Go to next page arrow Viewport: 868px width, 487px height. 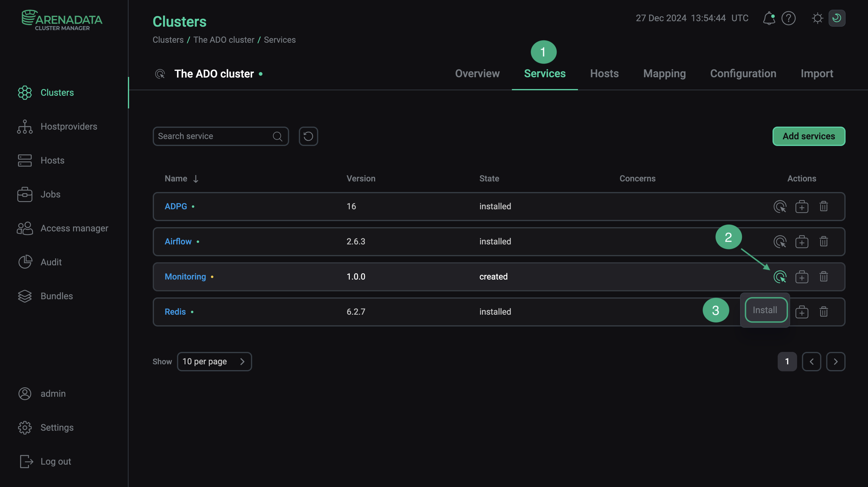coord(835,361)
